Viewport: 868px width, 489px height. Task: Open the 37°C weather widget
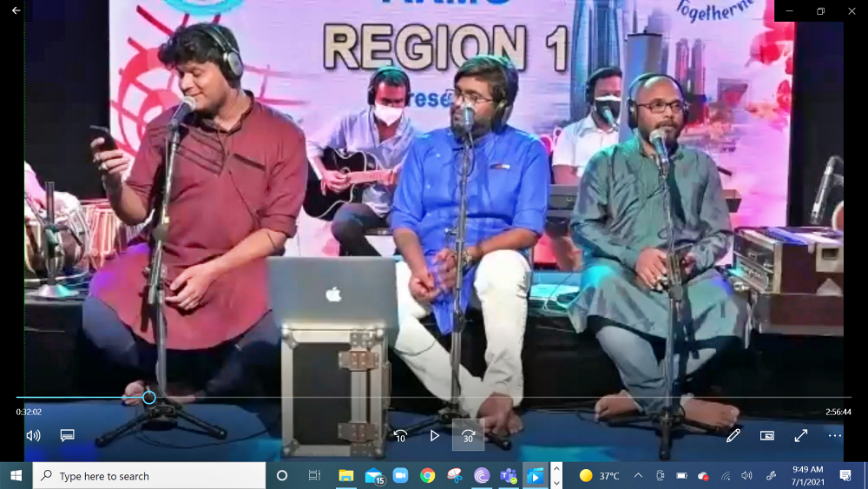(600, 476)
